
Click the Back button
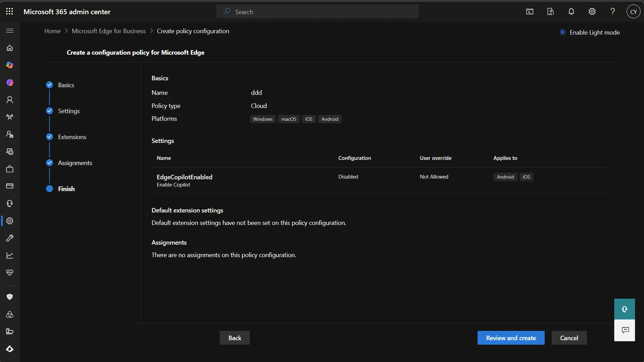point(235,338)
